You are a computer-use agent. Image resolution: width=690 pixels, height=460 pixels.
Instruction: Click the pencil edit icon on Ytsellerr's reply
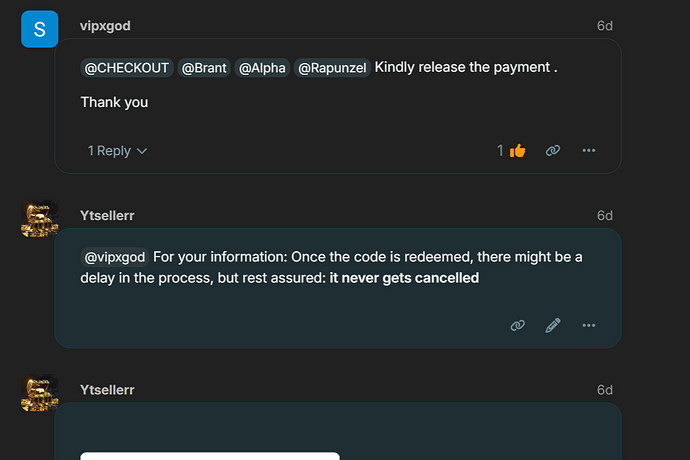[x=553, y=325]
